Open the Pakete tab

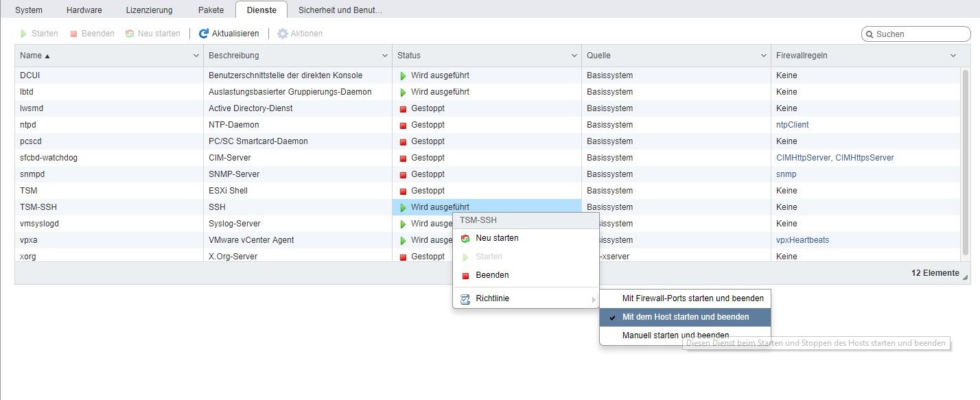pyautogui.click(x=211, y=10)
